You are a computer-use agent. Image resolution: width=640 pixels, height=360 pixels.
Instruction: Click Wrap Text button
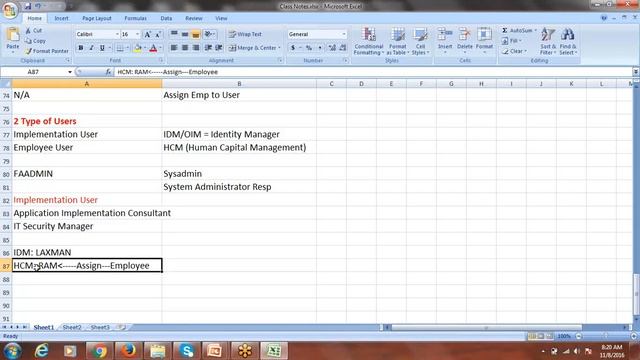coord(245,34)
